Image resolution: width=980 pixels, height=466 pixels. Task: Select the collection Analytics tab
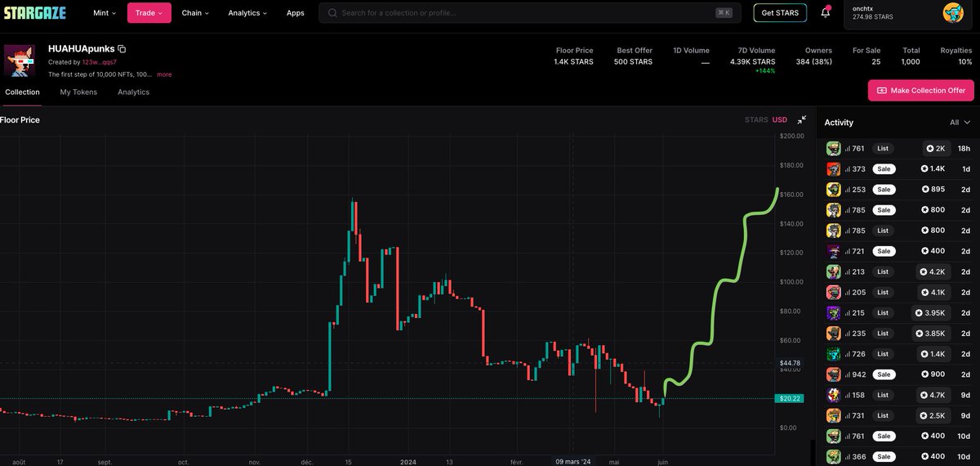click(133, 92)
